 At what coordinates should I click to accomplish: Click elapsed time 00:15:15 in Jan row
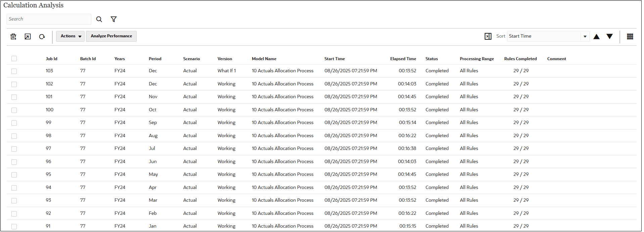(407, 226)
